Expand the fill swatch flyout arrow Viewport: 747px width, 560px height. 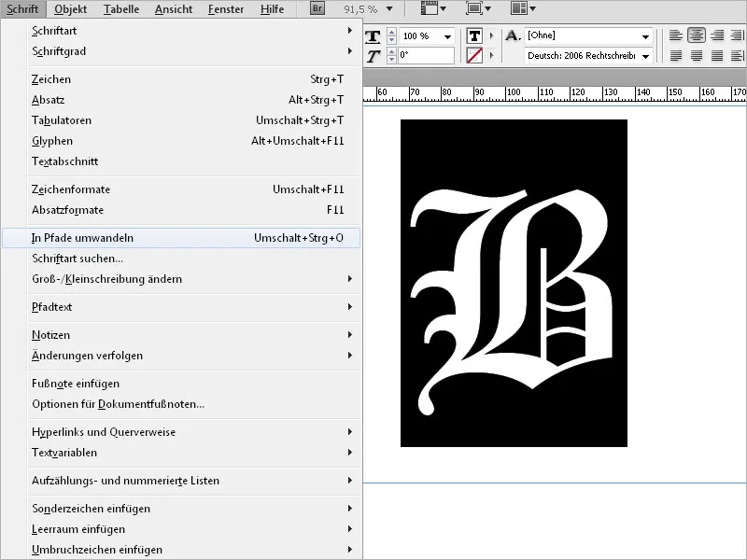click(x=492, y=35)
